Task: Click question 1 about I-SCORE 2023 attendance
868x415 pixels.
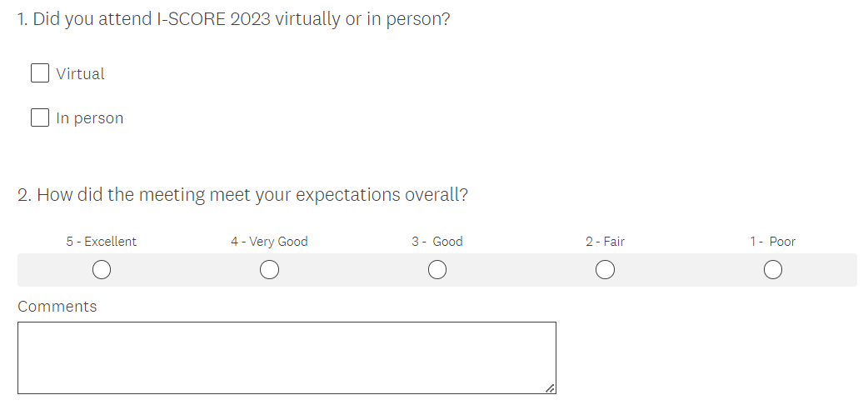Action: click(x=234, y=19)
